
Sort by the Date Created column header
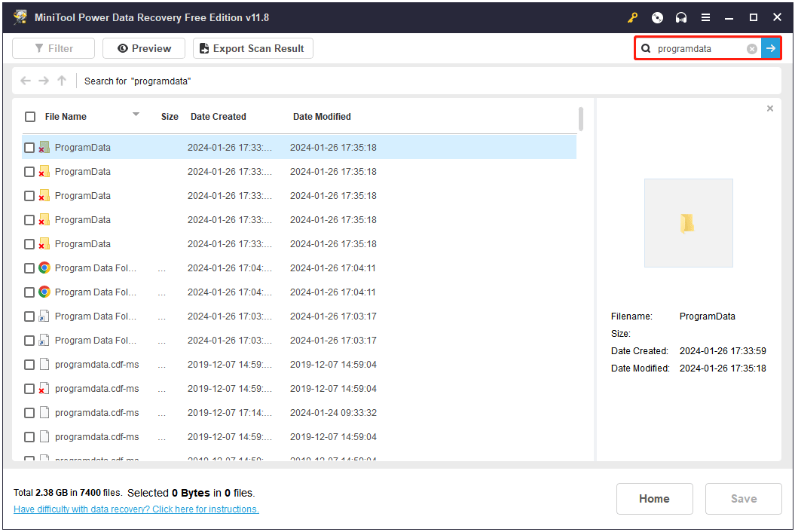coord(218,117)
